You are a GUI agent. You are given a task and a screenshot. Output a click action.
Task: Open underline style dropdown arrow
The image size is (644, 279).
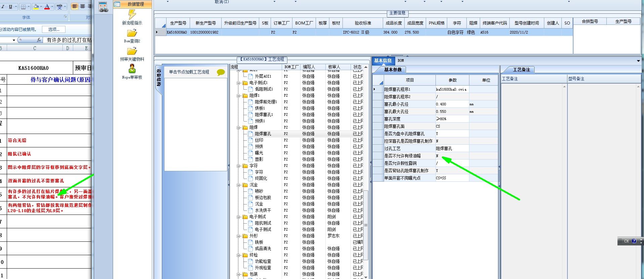coord(16,6)
